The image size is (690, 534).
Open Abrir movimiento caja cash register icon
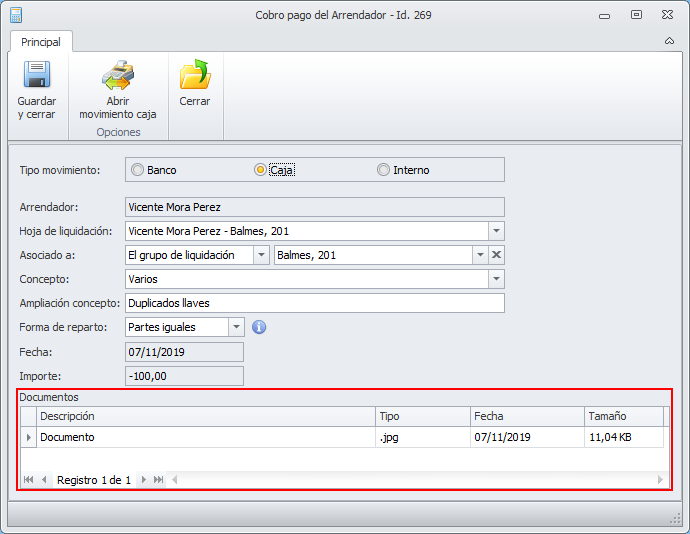click(118, 75)
